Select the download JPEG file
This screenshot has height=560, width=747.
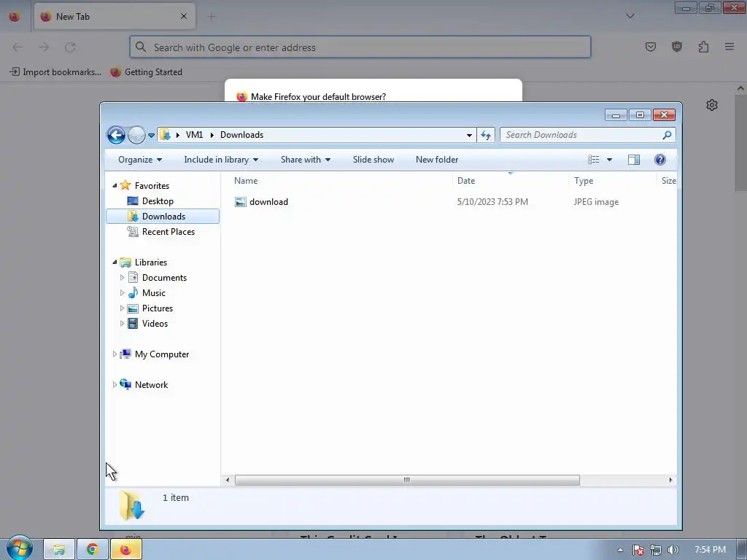point(268,202)
